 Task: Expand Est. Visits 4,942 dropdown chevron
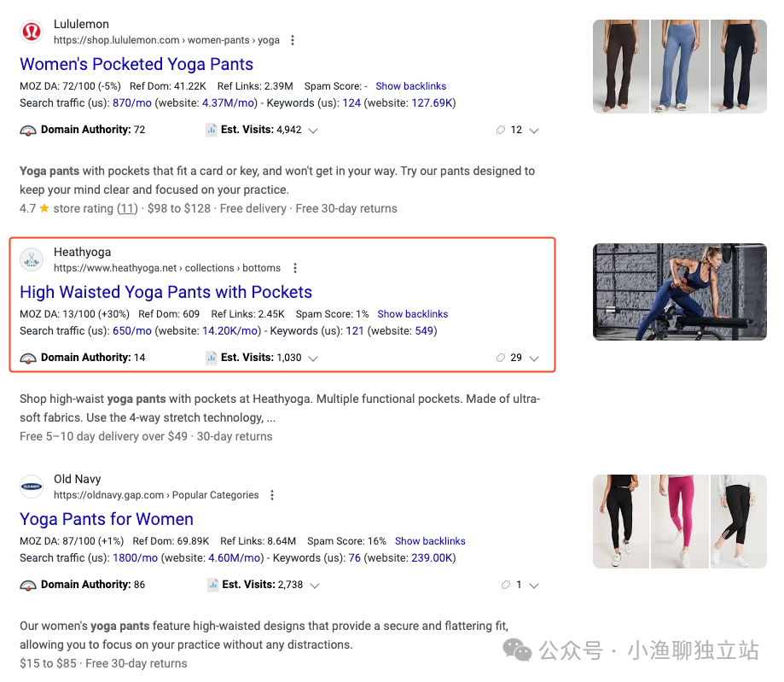point(313,131)
